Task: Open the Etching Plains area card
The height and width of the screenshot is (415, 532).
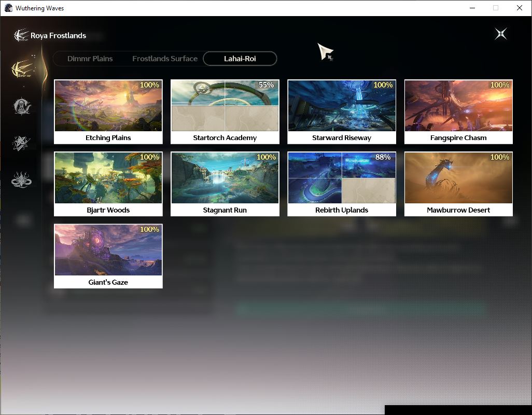Action: 108,112
